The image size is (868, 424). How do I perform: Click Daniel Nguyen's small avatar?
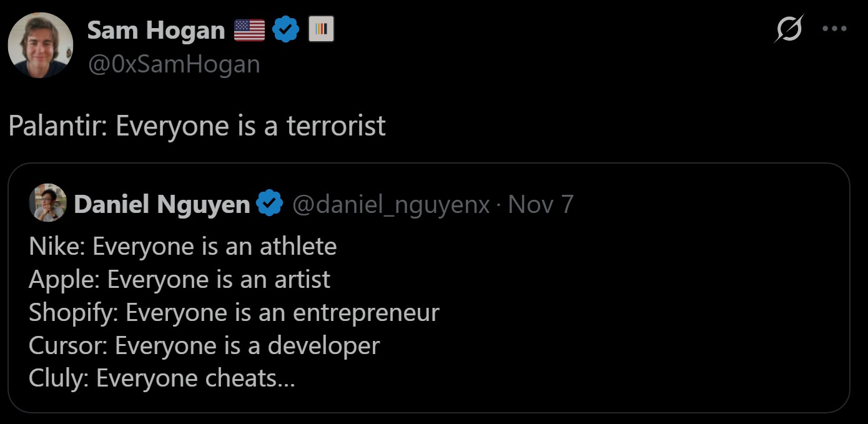(x=47, y=203)
